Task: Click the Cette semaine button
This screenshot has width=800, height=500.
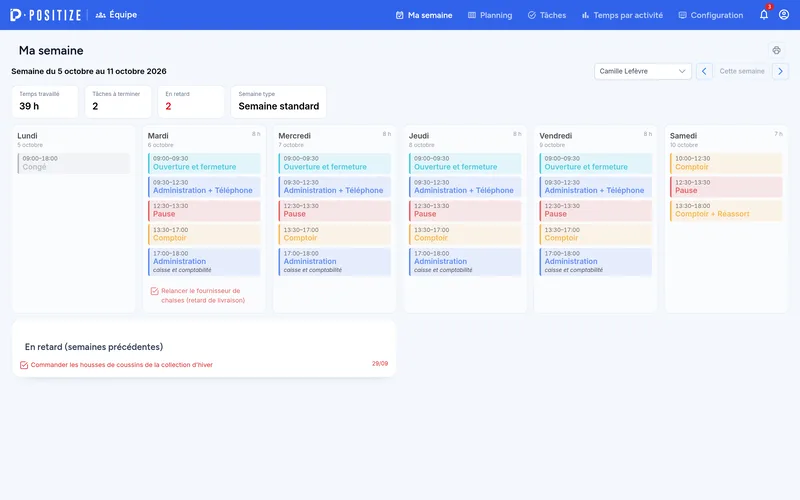Action: (x=742, y=71)
